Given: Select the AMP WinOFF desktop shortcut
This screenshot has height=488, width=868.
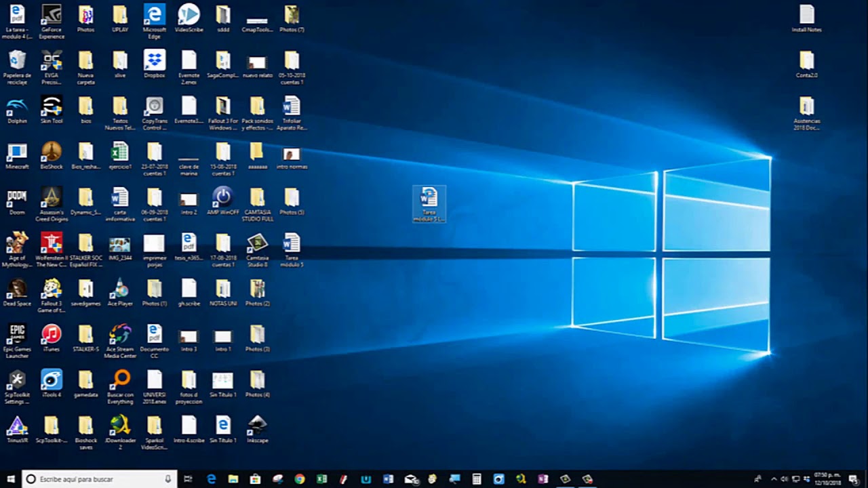Looking at the screenshot, I should (222, 201).
